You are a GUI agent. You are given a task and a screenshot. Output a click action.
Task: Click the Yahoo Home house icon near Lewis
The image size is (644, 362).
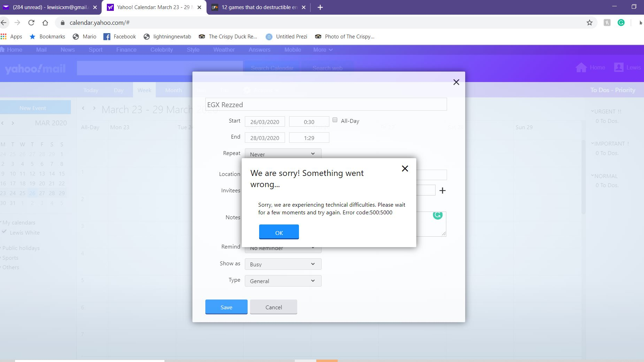[x=581, y=67]
